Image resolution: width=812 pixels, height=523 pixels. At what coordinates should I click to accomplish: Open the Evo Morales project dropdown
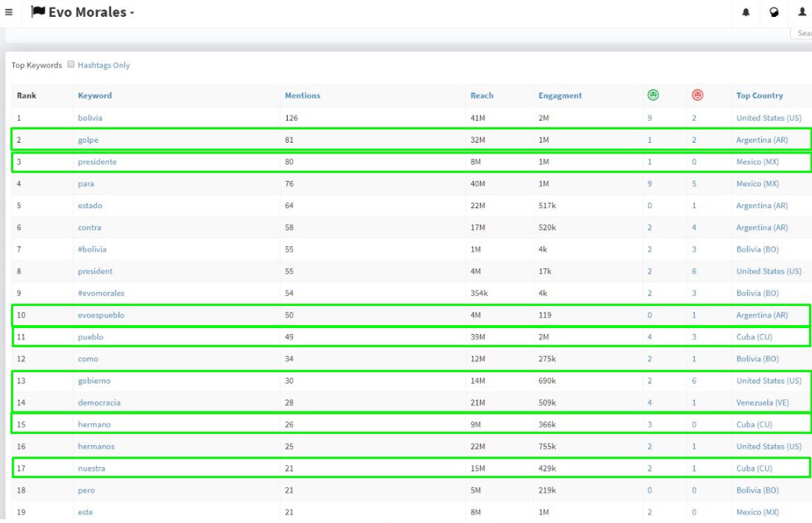tap(83, 12)
